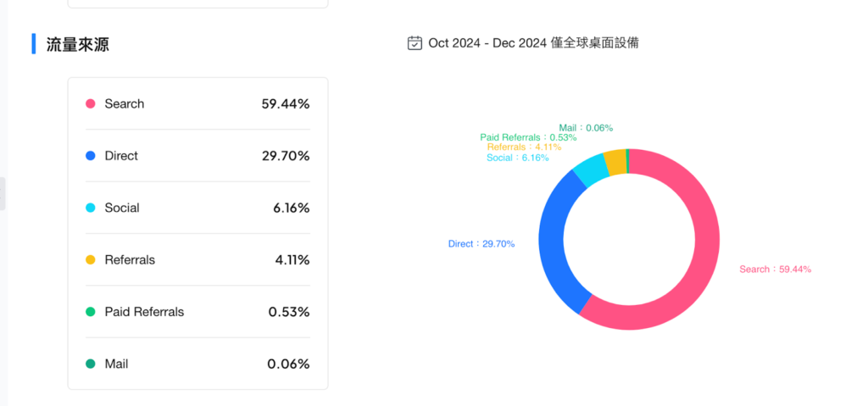Screen dimensions: 868x406
Task: Click the cyan Social donut segment
Action: pos(588,170)
